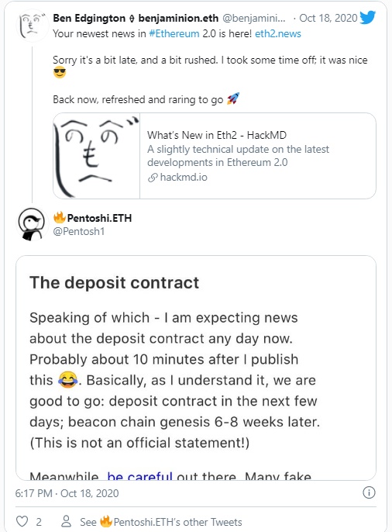Open the tweet info circle icon
This screenshot has width=392, height=532.
[369, 492]
